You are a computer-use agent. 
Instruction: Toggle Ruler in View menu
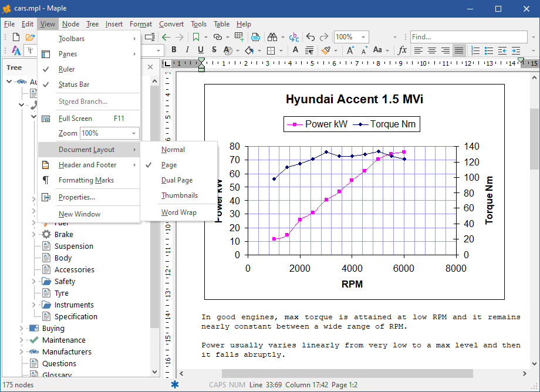click(x=89, y=69)
